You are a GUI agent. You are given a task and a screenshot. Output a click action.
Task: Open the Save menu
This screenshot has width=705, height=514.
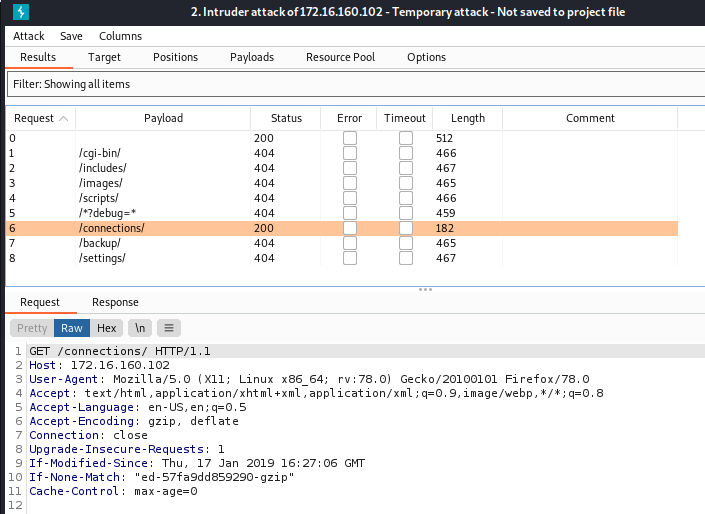click(71, 36)
